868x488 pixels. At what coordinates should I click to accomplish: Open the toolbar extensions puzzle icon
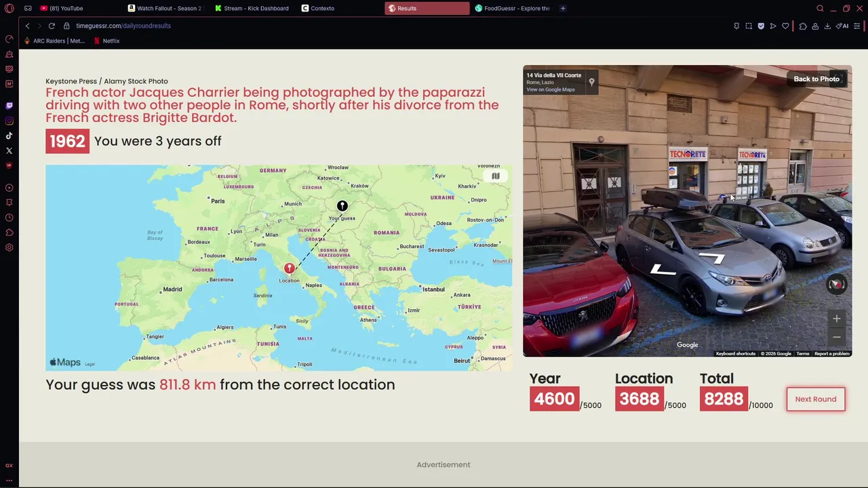pos(803,26)
